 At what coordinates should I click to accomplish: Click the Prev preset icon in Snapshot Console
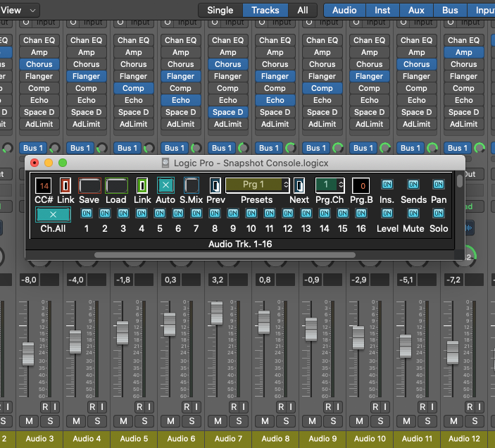click(x=215, y=185)
